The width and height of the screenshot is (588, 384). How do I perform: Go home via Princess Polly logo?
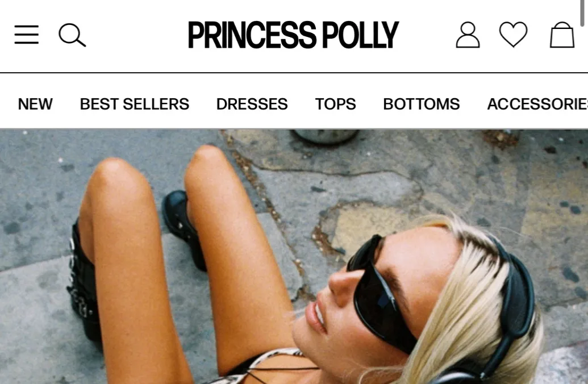(x=293, y=35)
